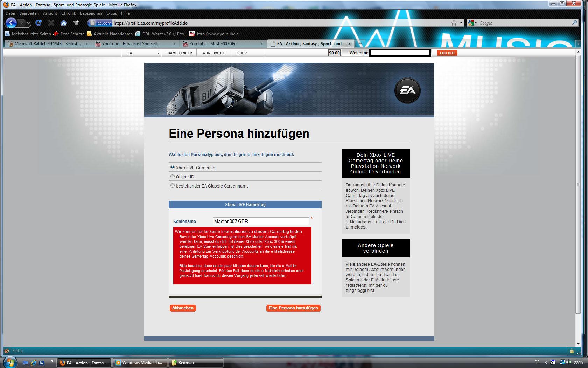Go back with the browser back arrow
Viewport: 588px width, 368px height.
click(11, 23)
